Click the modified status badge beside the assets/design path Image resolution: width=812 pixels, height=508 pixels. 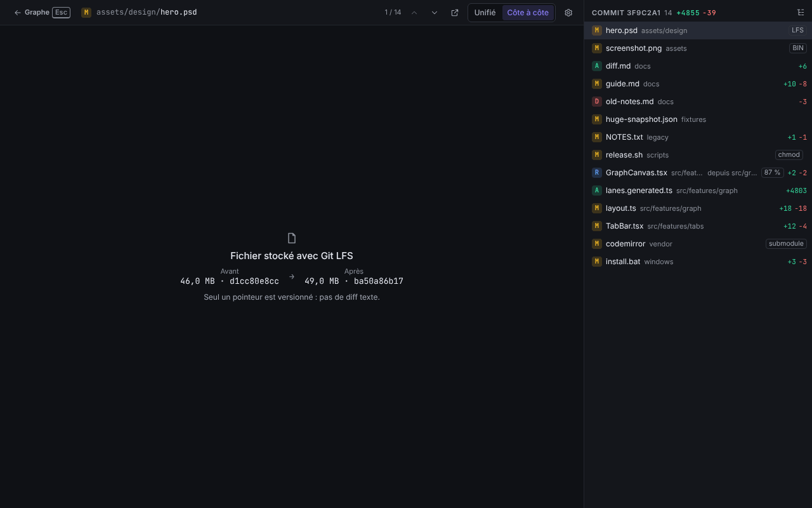pos(86,13)
